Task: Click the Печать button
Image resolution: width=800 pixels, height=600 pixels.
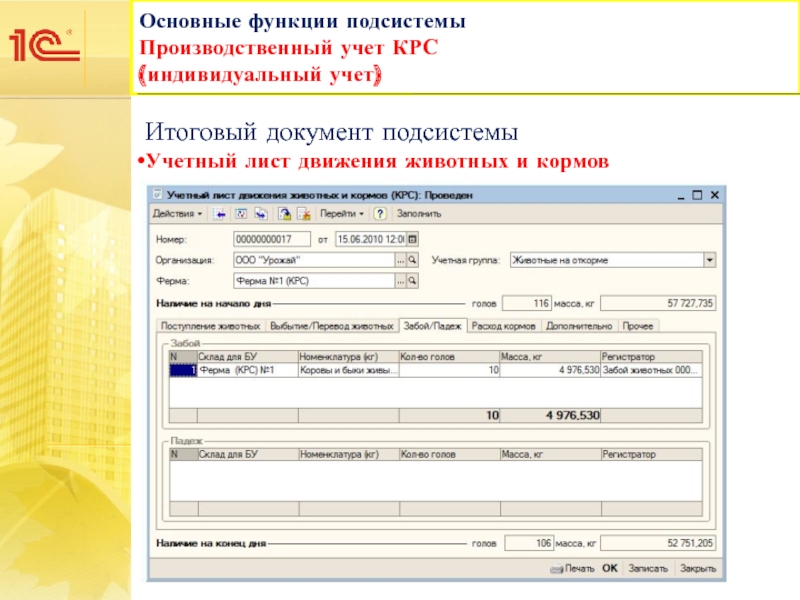Action: pyautogui.click(x=573, y=568)
